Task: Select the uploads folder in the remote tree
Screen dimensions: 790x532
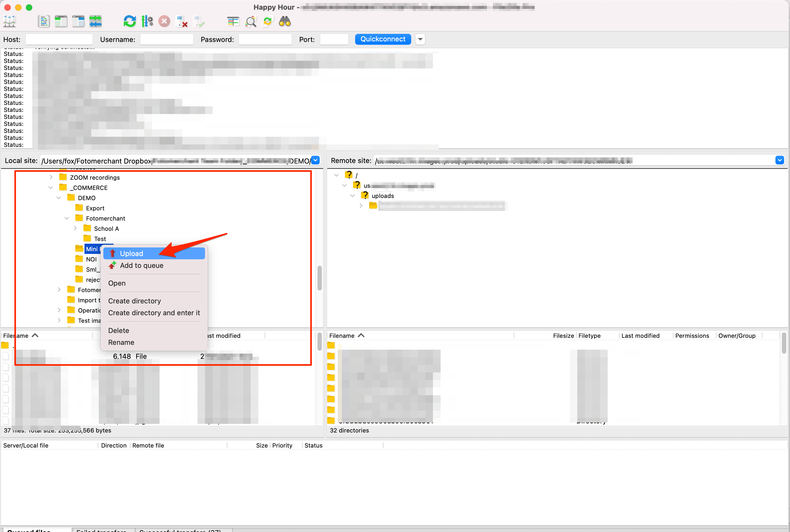Action: (x=383, y=196)
